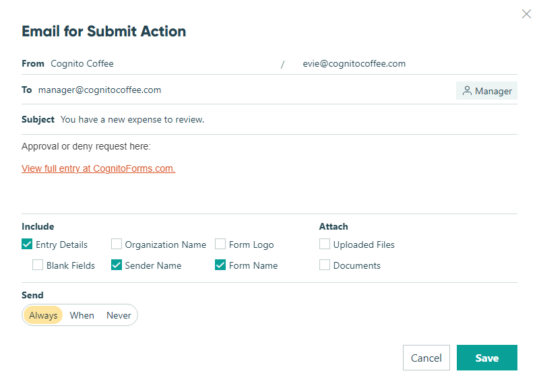
Task: Select the Always send option
Action: tap(43, 315)
